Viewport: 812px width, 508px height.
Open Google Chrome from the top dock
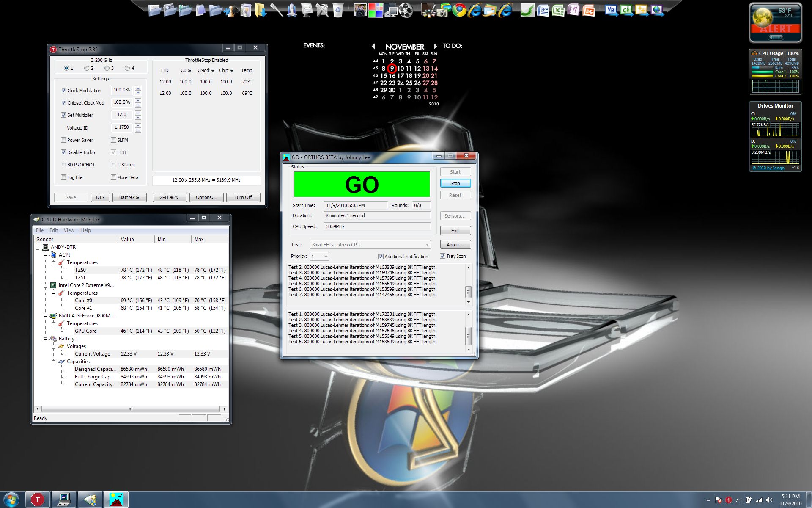pos(459,10)
